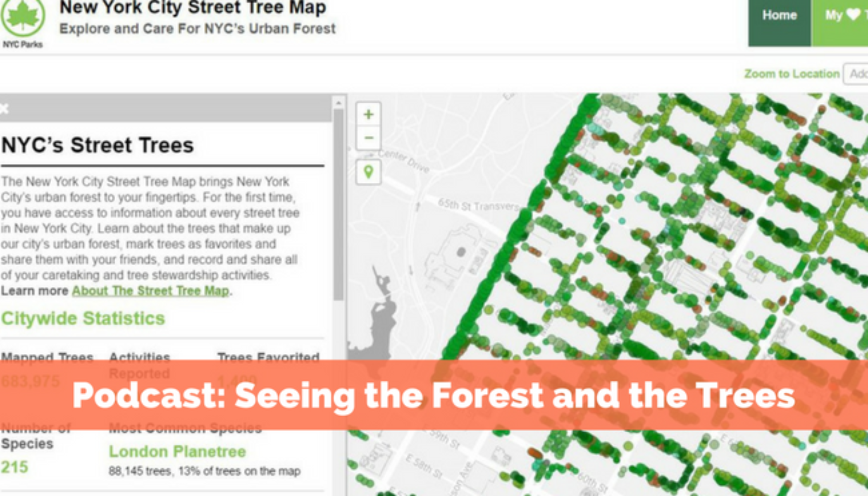Click the Center Drive map label
This screenshot has height=496, width=868.
pyautogui.click(x=403, y=160)
